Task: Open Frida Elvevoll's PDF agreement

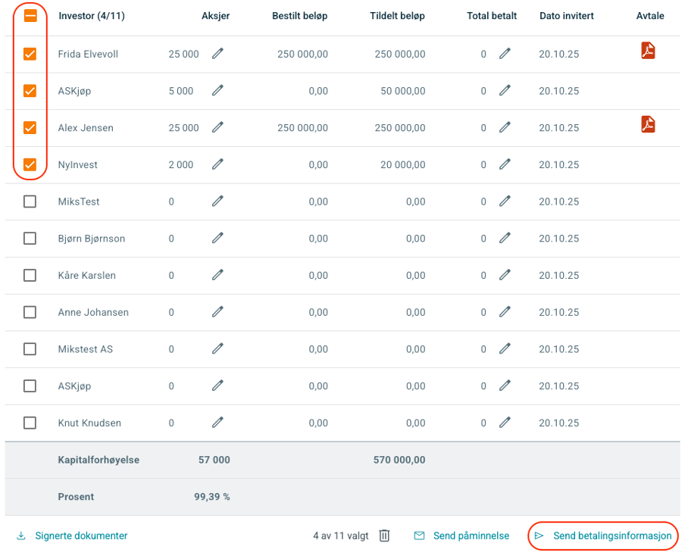Action: click(648, 51)
